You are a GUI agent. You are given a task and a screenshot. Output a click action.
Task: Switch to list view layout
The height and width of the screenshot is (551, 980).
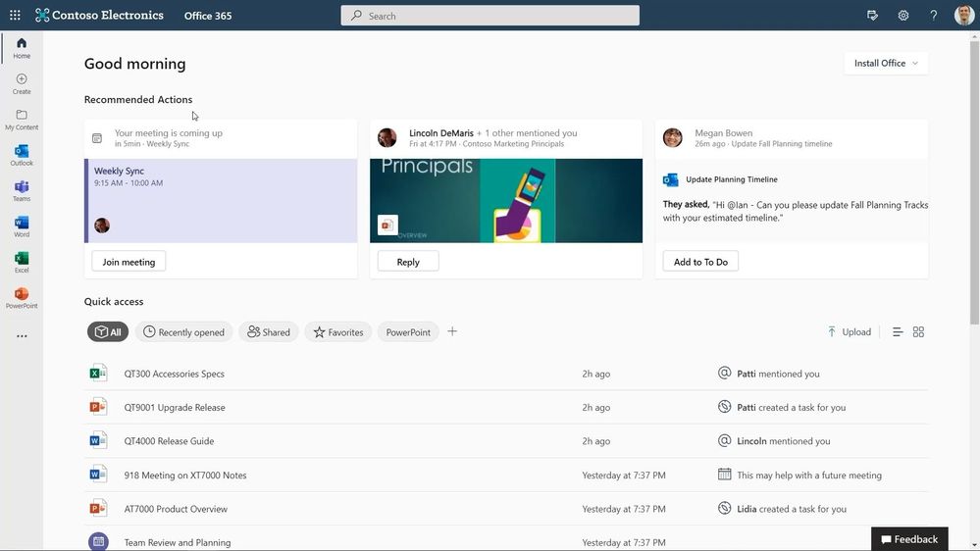click(x=898, y=331)
